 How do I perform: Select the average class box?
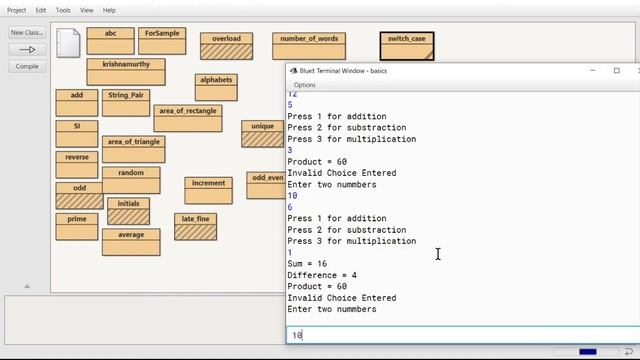click(131, 242)
